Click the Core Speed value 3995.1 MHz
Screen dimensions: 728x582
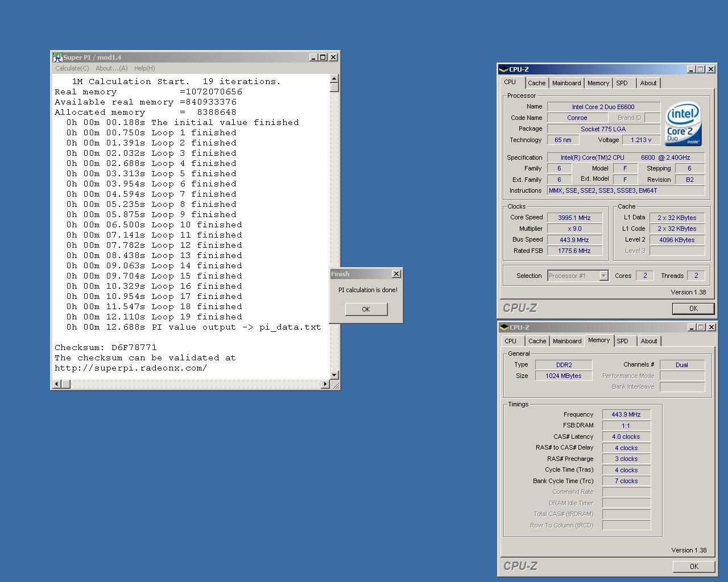[574, 218]
